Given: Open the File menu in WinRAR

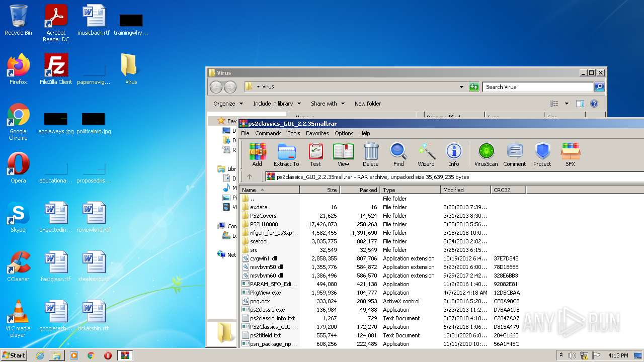Looking at the screenshot, I should click(245, 133).
